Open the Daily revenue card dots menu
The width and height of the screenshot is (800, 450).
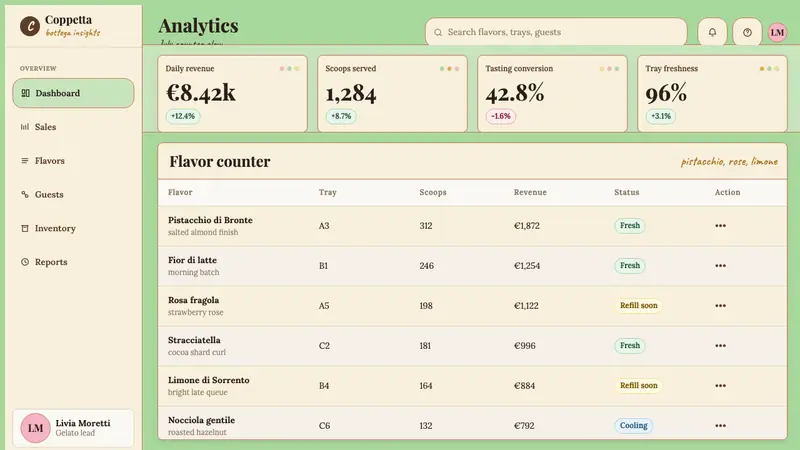pos(289,68)
